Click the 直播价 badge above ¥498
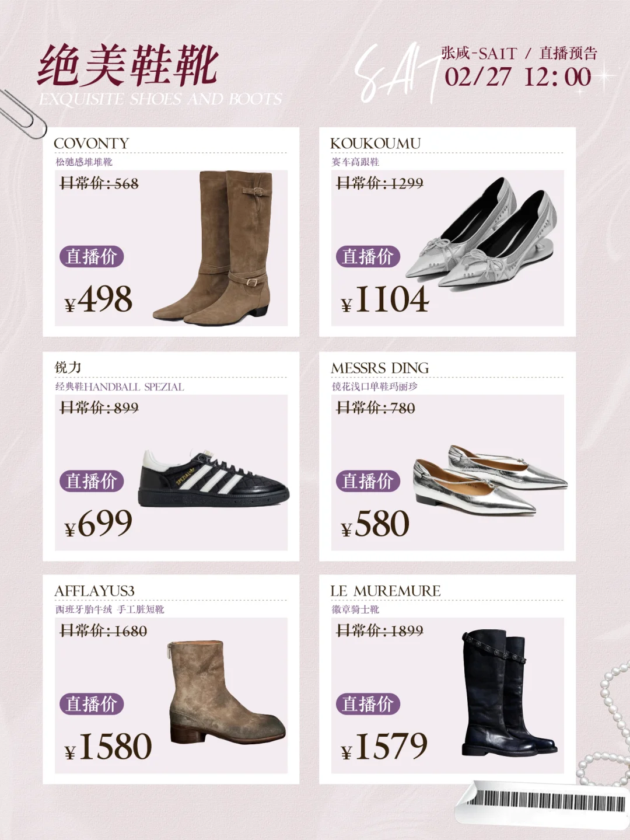This screenshot has height=840, width=630. (x=92, y=256)
